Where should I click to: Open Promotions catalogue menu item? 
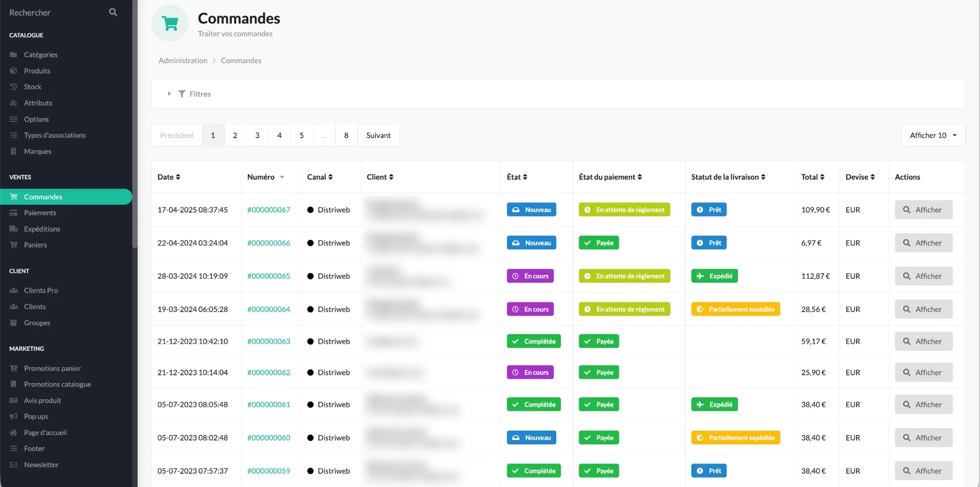coord(57,384)
